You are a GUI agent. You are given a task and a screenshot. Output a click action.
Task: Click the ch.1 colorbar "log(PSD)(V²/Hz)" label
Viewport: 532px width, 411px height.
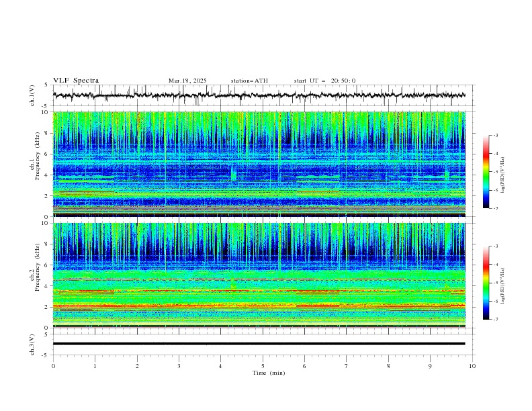502,175
